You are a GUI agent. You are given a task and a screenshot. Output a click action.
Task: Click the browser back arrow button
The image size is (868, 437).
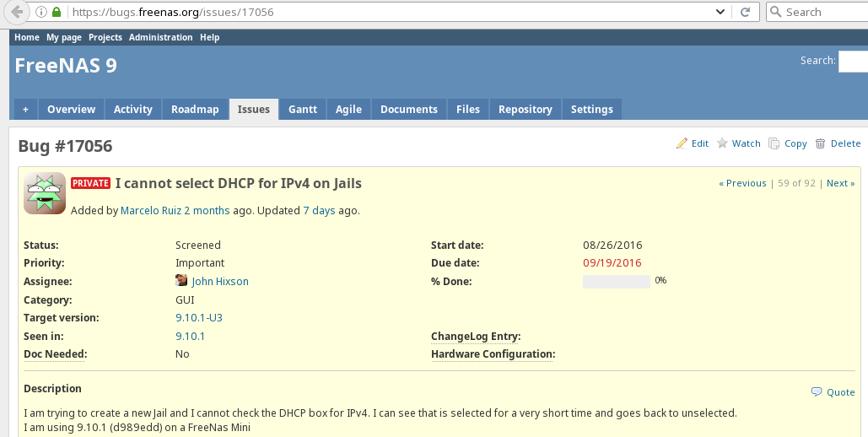tap(17, 12)
